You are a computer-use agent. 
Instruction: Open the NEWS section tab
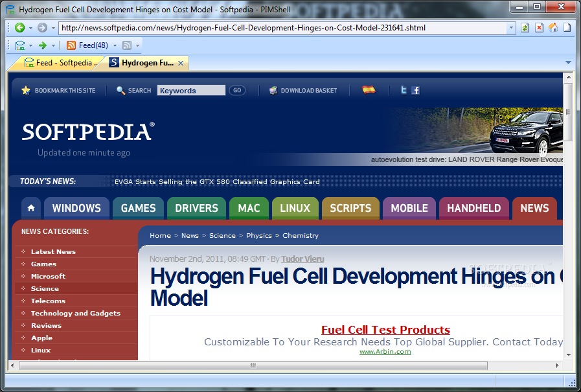click(x=534, y=208)
